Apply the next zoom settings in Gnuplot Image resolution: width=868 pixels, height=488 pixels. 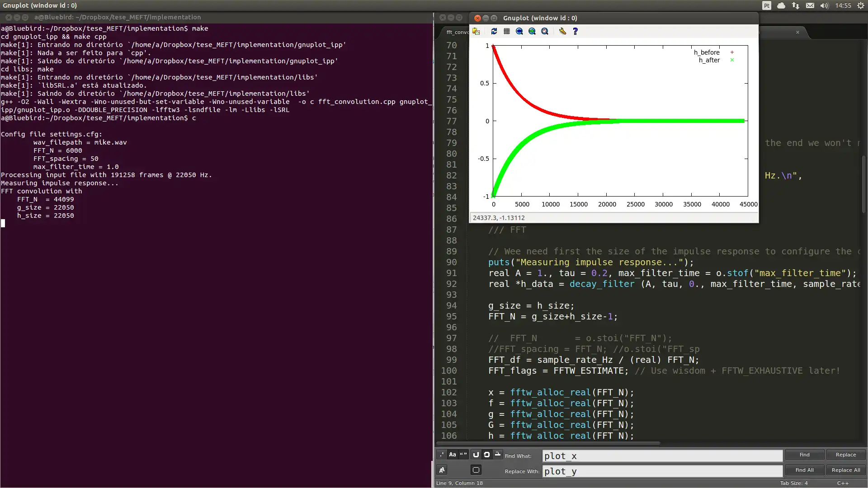click(532, 31)
